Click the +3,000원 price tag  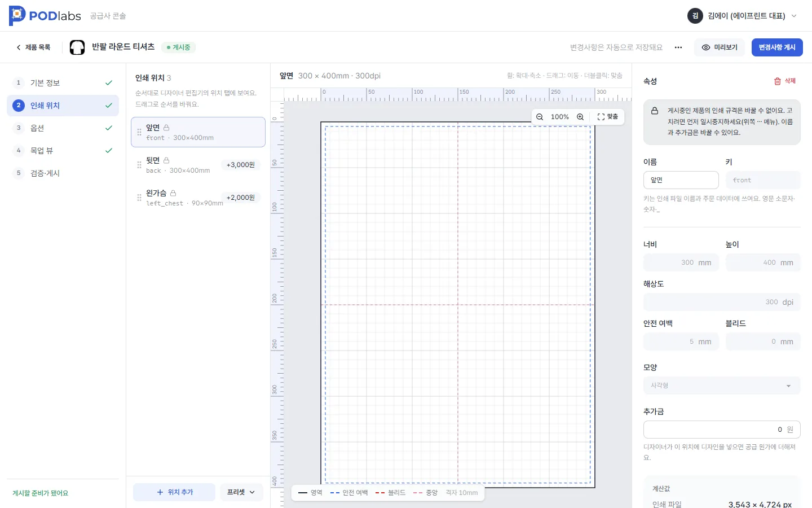(x=241, y=165)
